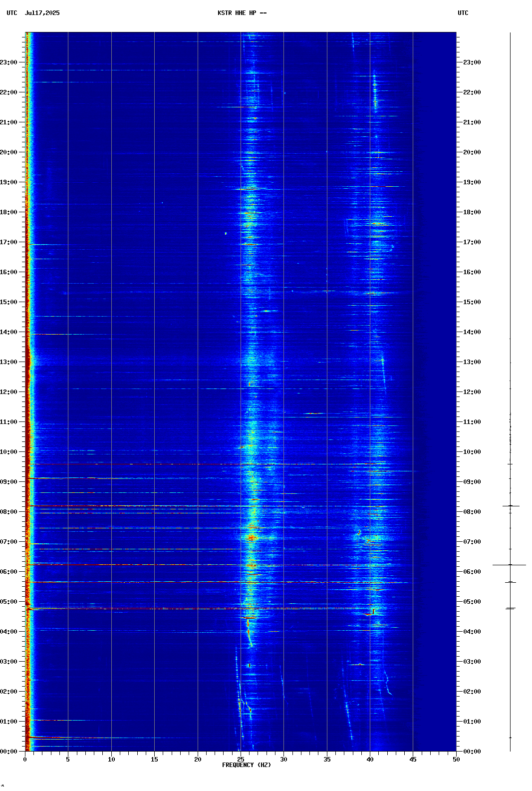
Task: Click the 09:00 label on the left time axis
Action: (8, 482)
